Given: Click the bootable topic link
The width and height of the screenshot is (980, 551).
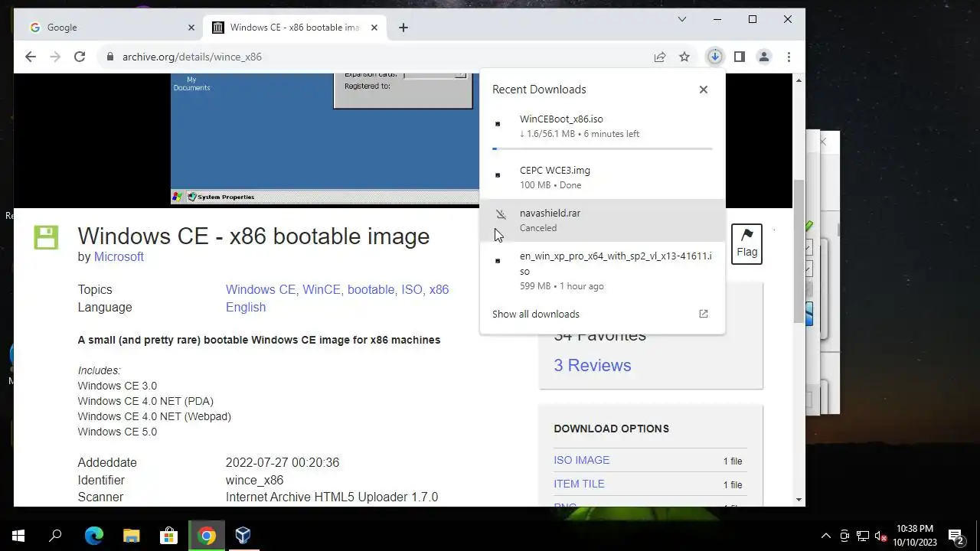Looking at the screenshot, I should [x=371, y=289].
